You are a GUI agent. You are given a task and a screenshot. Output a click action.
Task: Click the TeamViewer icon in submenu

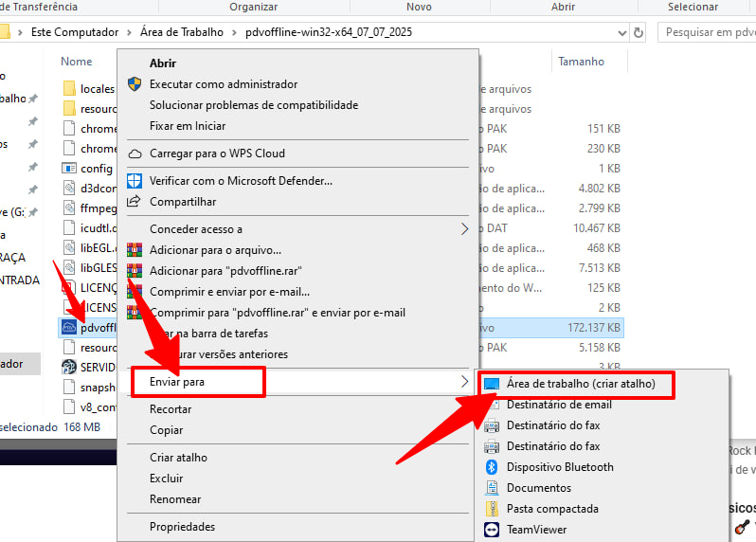point(492,530)
